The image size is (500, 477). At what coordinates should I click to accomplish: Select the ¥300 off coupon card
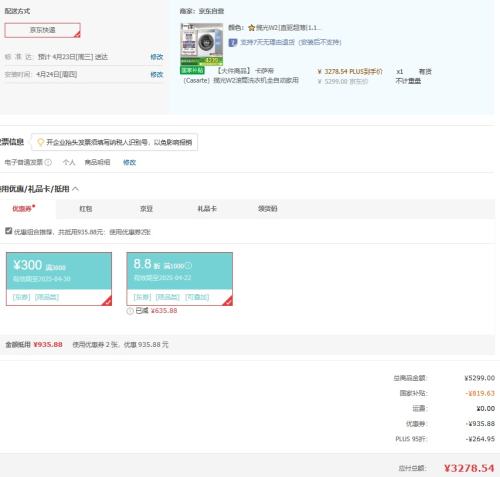click(59, 279)
